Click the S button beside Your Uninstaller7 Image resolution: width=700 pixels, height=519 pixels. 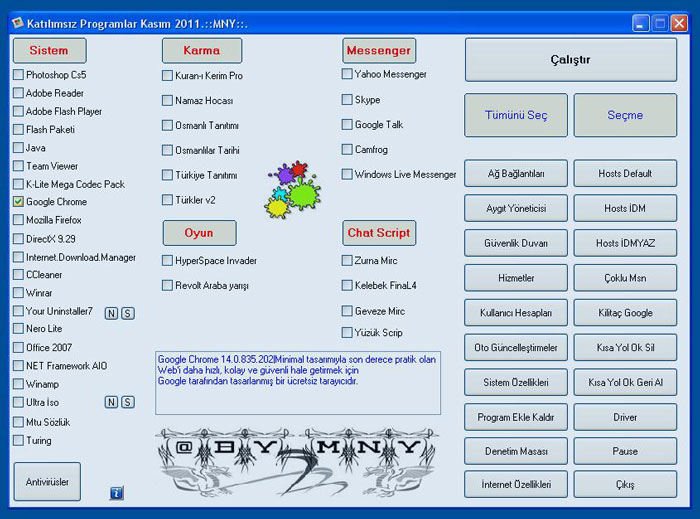click(x=128, y=313)
